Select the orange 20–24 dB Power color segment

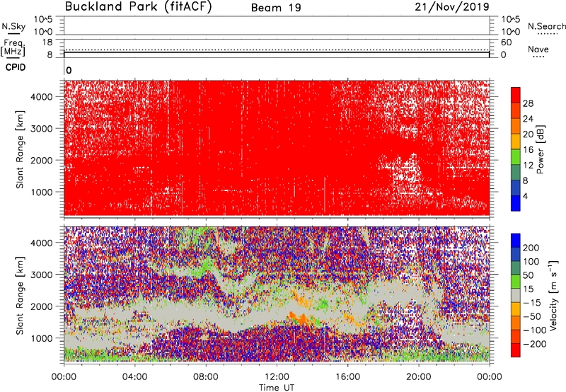pyautogui.click(x=516, y=126)
